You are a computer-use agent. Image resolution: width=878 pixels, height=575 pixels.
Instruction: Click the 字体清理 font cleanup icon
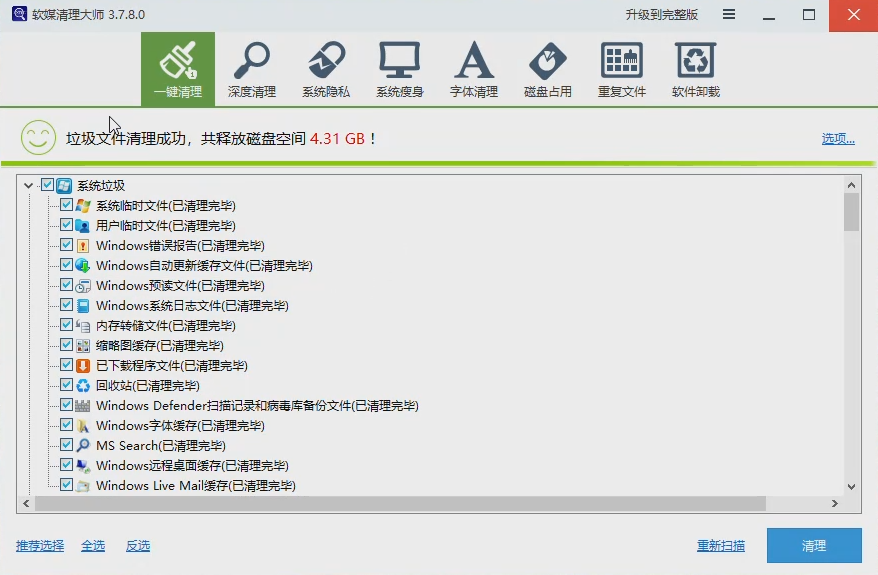tap(473, 69)
